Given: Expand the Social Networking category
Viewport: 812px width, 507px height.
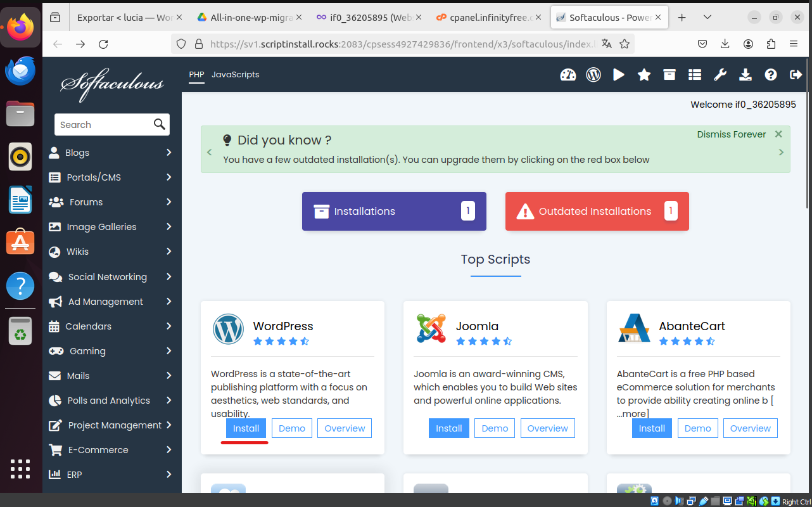Looking at the screenshot, I should 111,277.
